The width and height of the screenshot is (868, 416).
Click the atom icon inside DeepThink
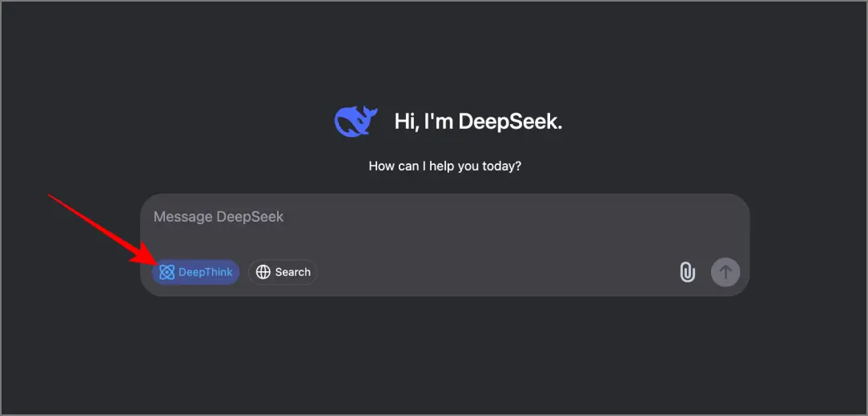167,272
